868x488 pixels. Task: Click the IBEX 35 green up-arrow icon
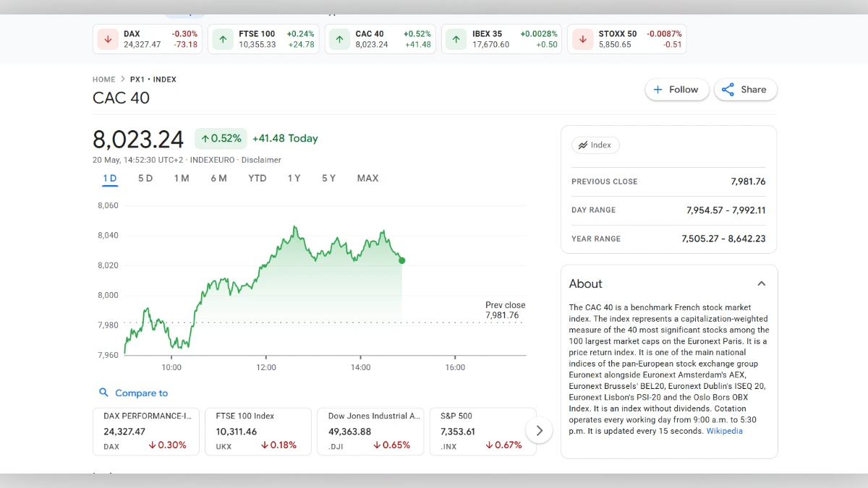(x=456, y=39)
